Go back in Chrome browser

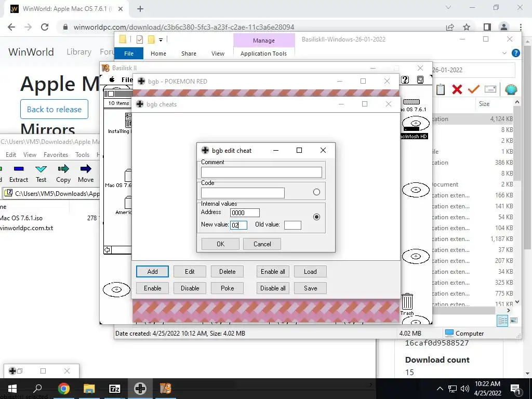[x=11, y=27]
